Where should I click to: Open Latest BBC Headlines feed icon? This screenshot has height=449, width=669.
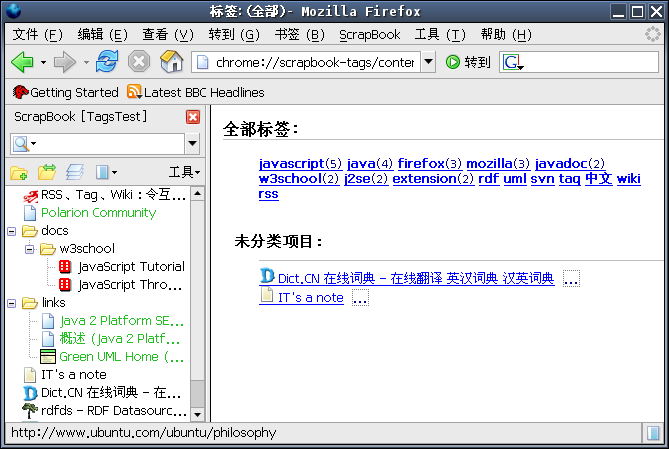(134, 92)
